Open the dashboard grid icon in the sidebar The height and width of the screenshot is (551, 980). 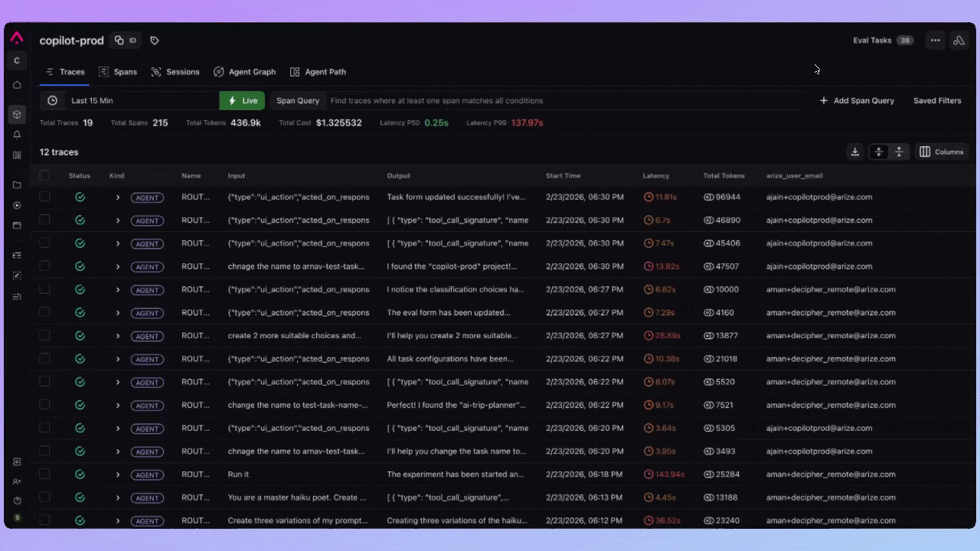coord(17,155)
